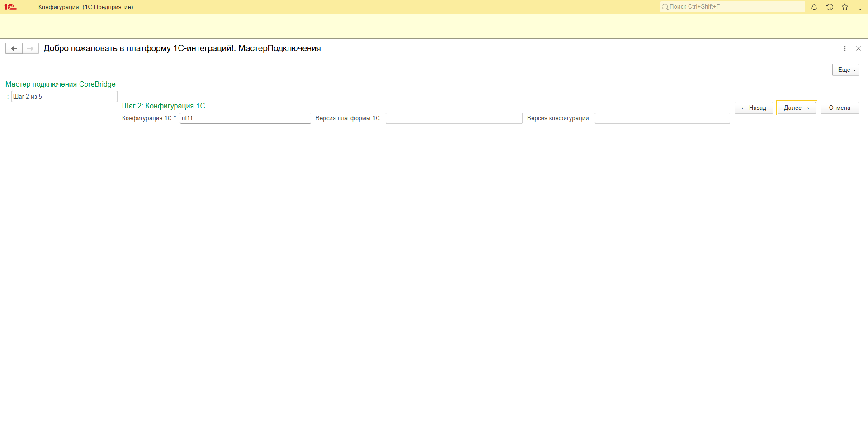Close the connection wizard form
The image size is (868, 427).
pyautogui.click(x=859, y=48)
